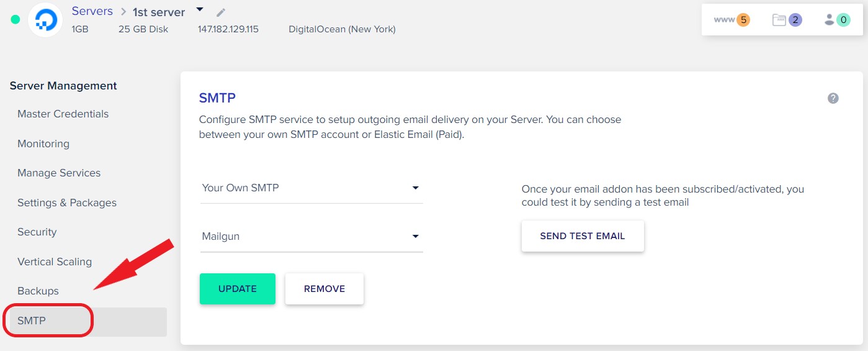Click the UPDATE button
The height and width of the screenshot is (351, 868).
[x=238, y=289]
